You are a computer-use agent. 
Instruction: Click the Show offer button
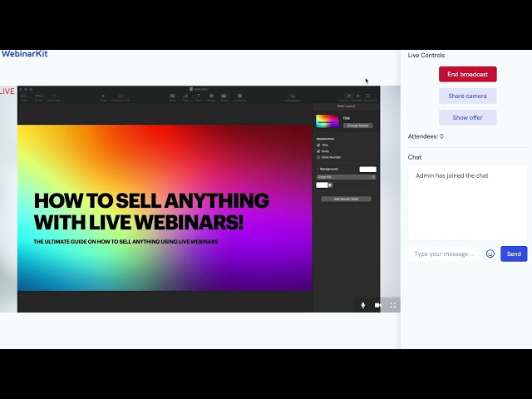tap(467, 117)
